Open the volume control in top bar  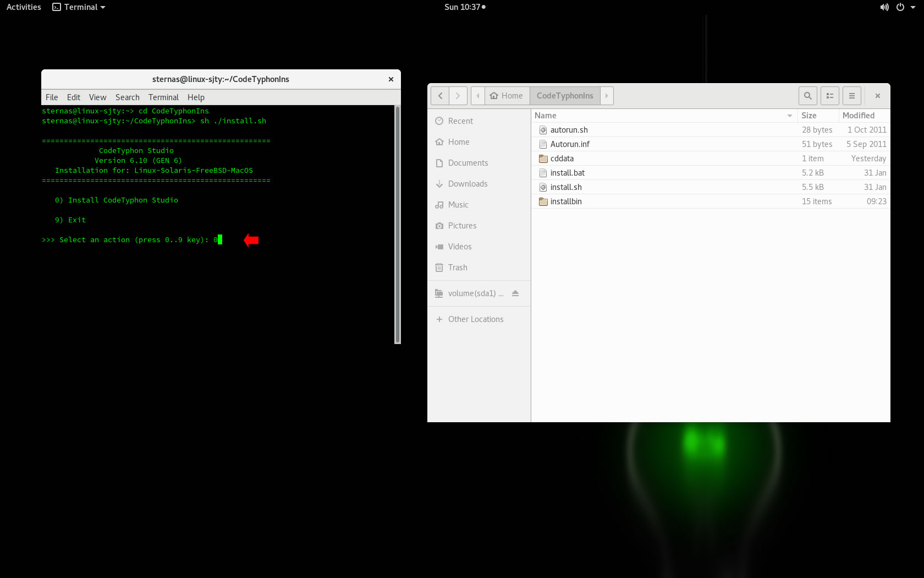884,7
